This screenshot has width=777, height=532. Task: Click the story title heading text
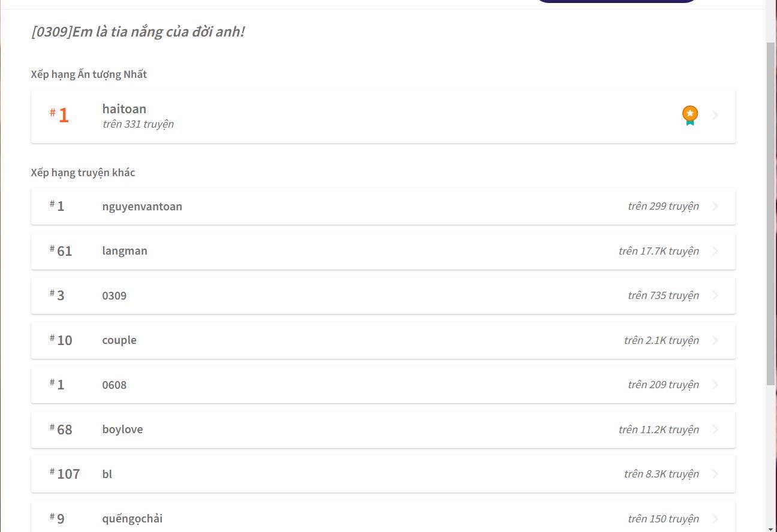[138, 32]
